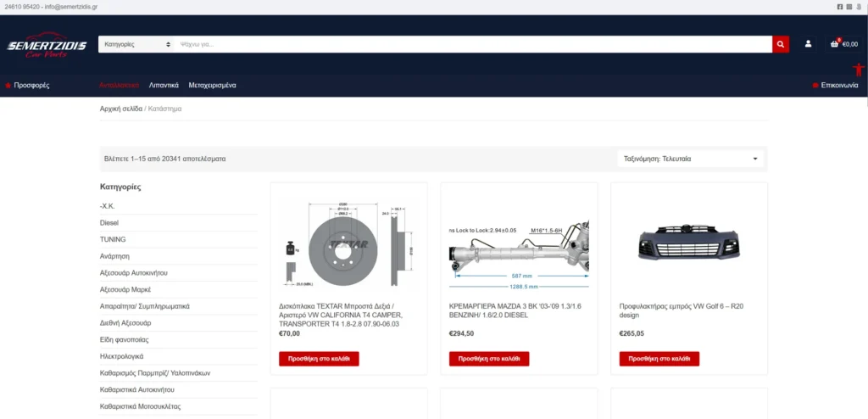Image resolution: width=868 pixels, height=419 pixels.
Task: Open the Mazda 3 steering rack image
Action: pos(518,246)
